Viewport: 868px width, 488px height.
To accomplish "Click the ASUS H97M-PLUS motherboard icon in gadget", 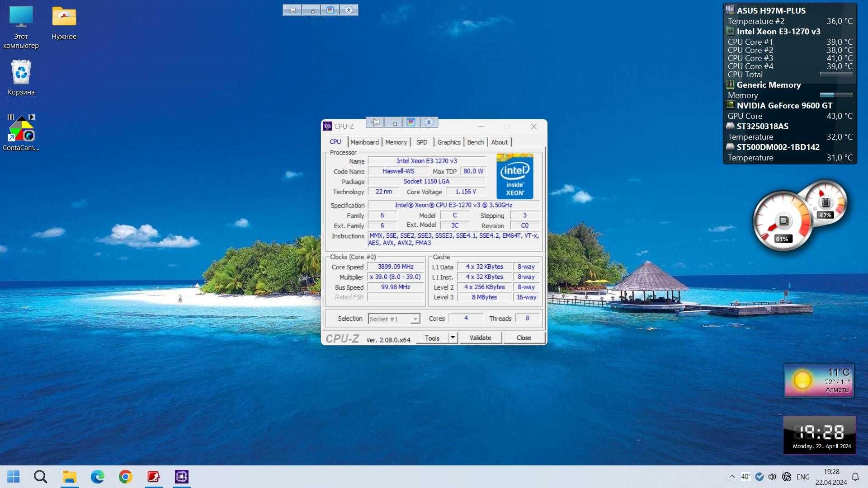I will 730,10.
